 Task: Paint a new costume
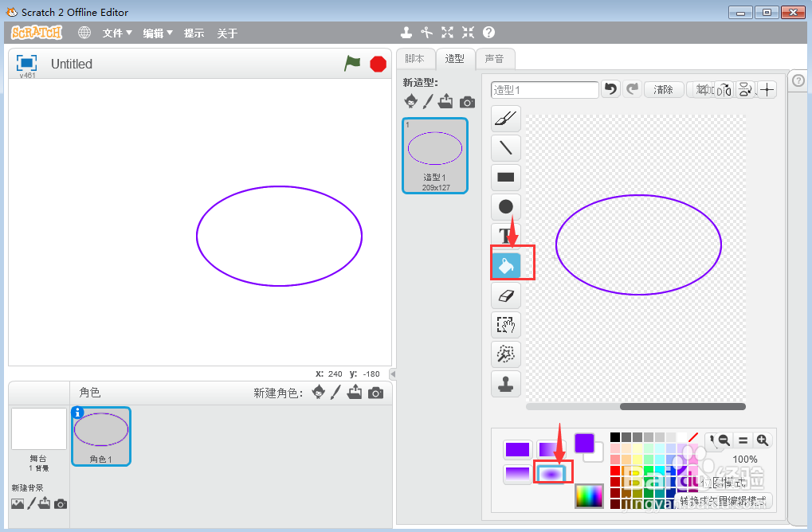(428, 101)
